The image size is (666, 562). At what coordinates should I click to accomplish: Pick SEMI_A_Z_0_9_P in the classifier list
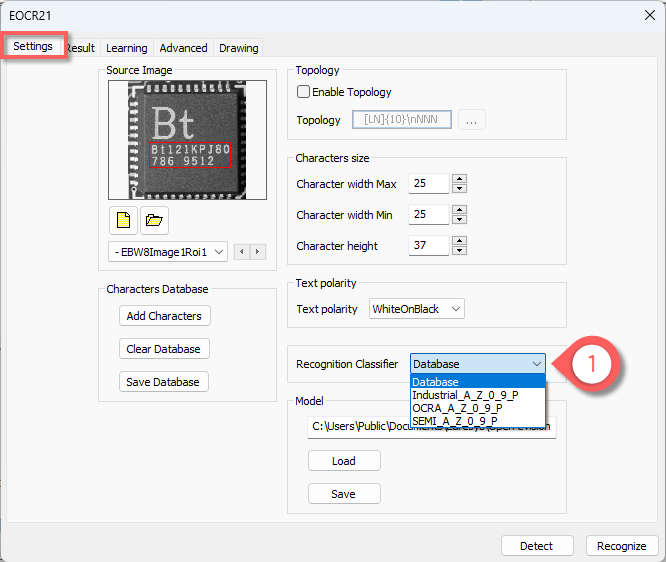click(457, 421)
